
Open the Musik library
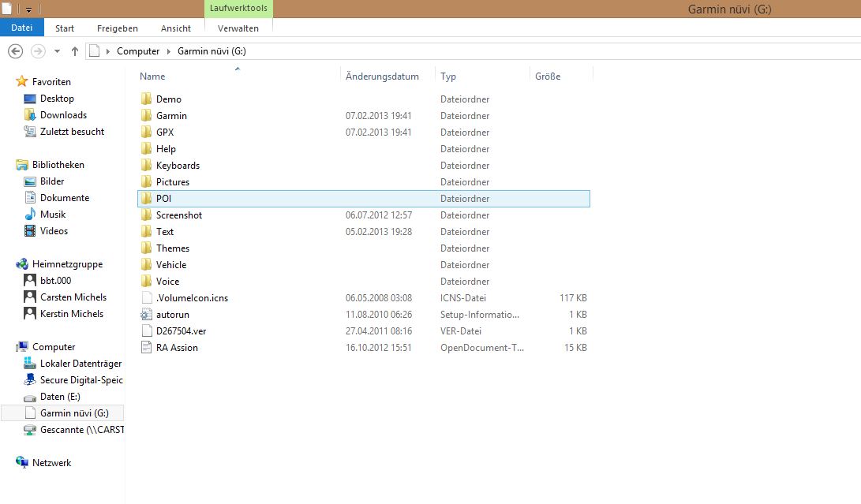(53, 215)
